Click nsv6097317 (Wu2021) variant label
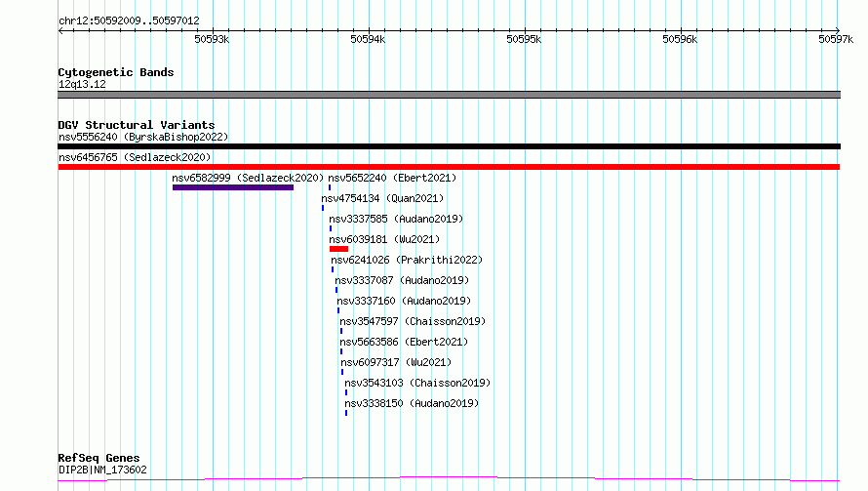 point(396,362)
